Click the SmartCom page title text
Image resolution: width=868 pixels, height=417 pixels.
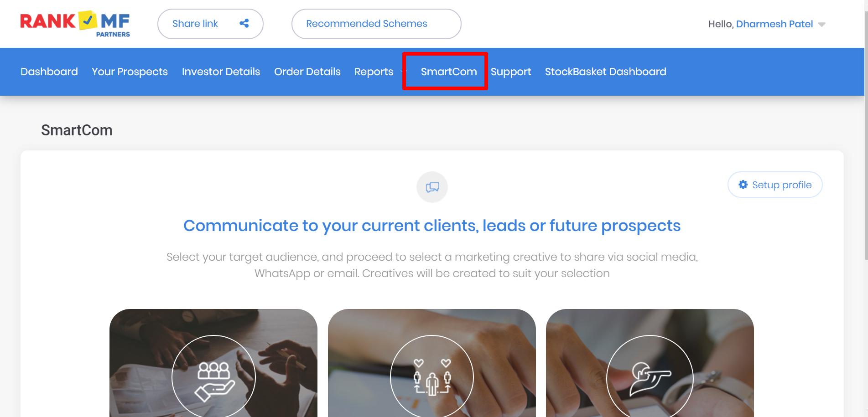tap(77, 130)
